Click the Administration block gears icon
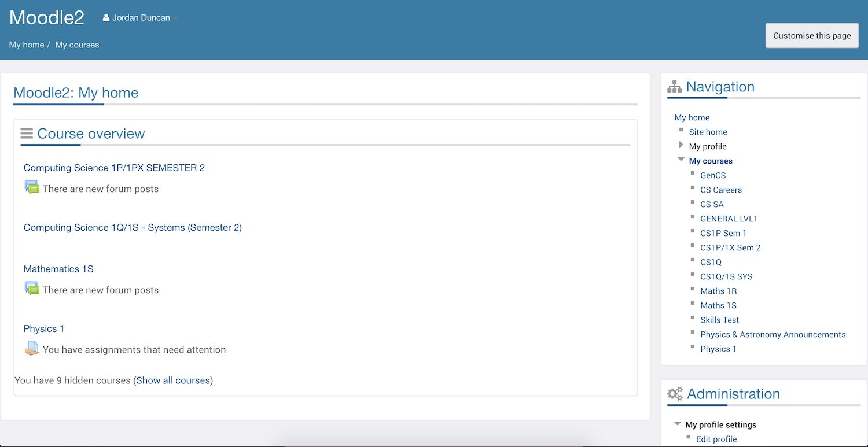This screenshot has height=447, width=868. pos(675,394)
